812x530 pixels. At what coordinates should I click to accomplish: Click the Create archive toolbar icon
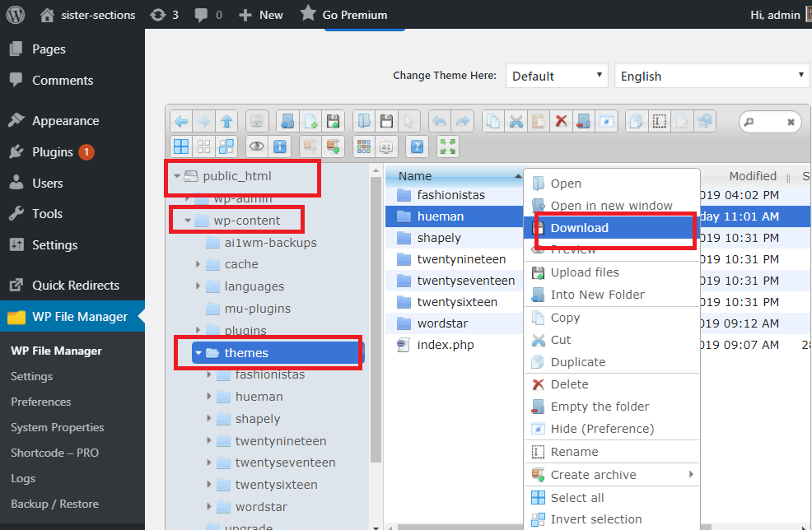tap(333, 146)
